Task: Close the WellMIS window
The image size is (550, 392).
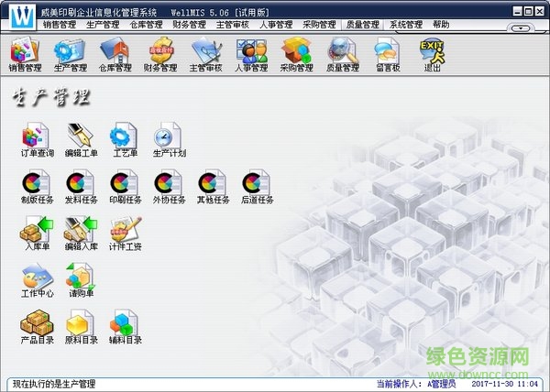Action: pos(539,11)
